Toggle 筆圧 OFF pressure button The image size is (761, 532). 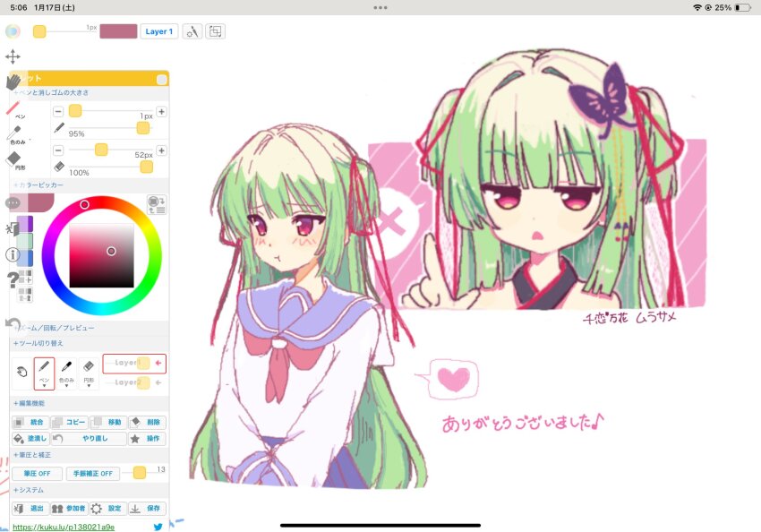pyautogui.click(x=37, y=473)
